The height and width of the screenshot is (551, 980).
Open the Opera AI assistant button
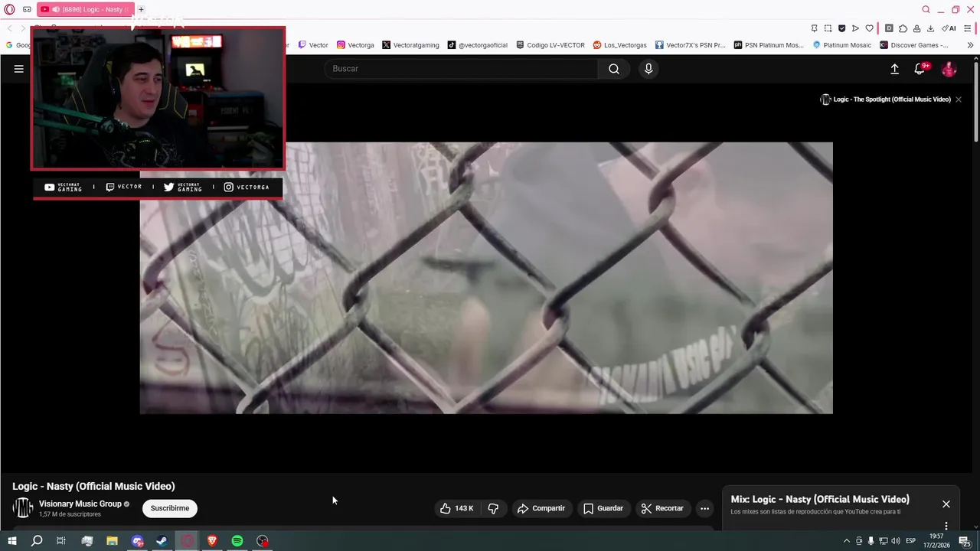[949, 28]
